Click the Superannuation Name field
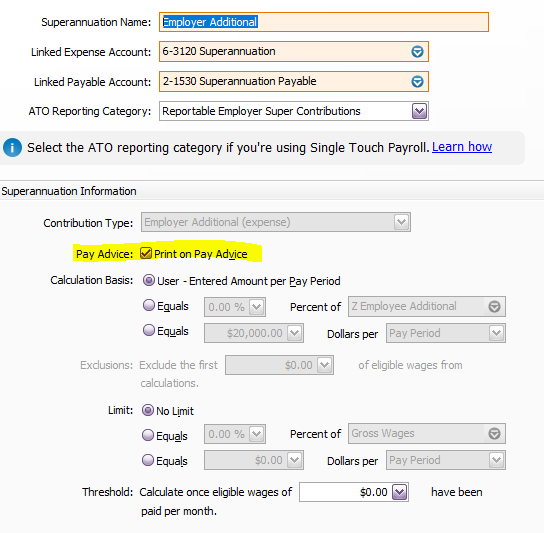The height and width of the screenshot is (533, 544). tap(324, 22)
